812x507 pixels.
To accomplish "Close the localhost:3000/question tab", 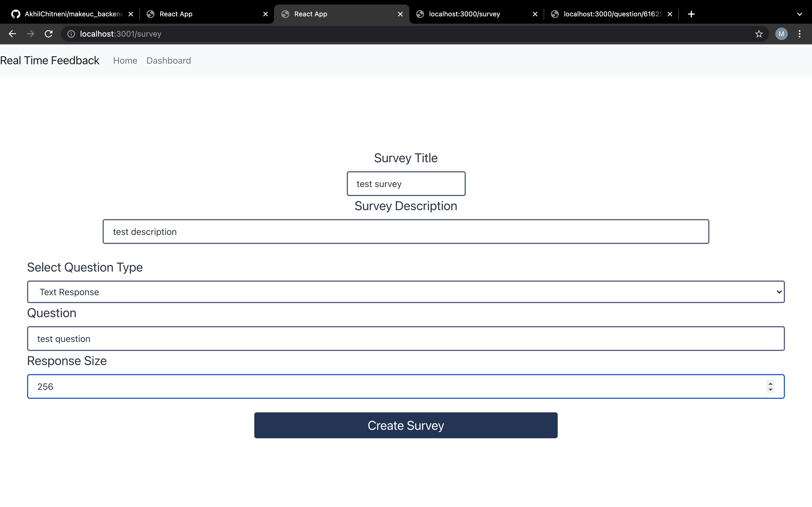I will click(x=670, y=14).
